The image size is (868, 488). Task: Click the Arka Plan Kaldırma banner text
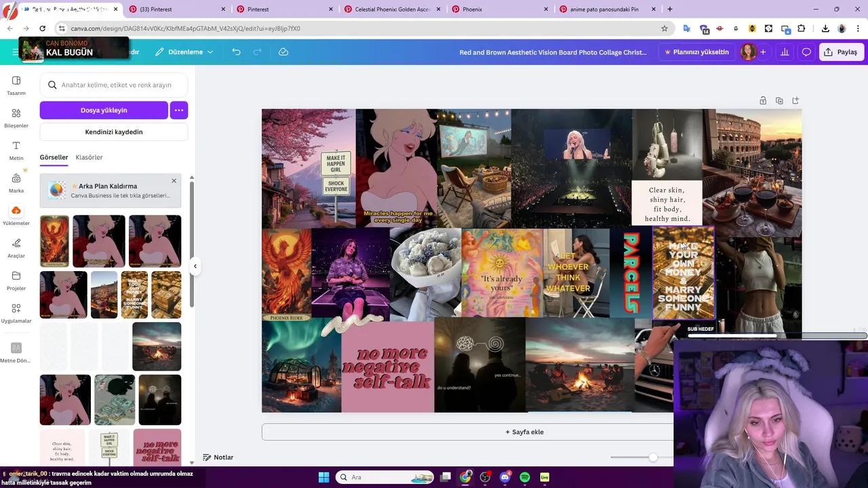point(108,186)
